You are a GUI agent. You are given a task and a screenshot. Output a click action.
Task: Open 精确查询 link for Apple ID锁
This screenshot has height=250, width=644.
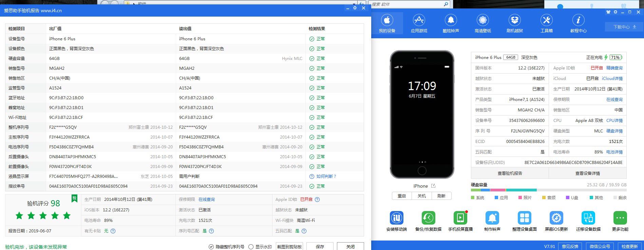[x=614, y=68]
